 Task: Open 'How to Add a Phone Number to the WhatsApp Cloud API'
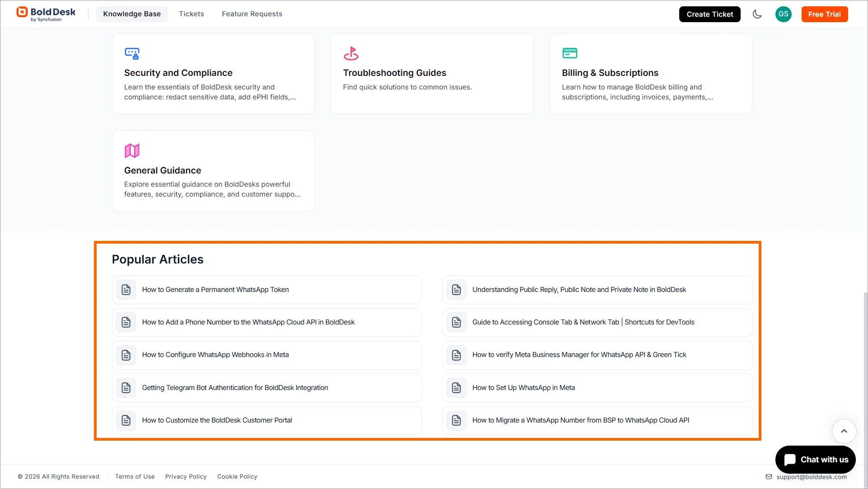click(266, 322)
